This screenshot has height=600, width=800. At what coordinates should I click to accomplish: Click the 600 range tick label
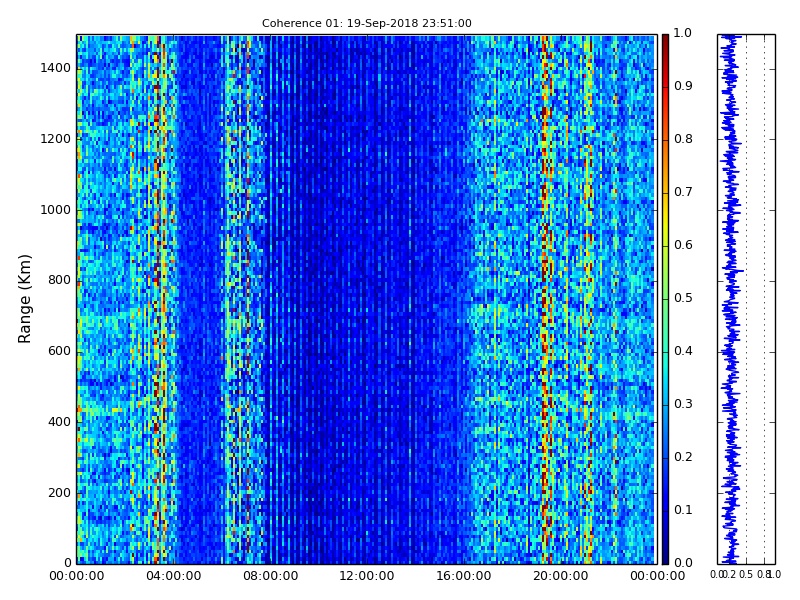[x=59, y=351]
